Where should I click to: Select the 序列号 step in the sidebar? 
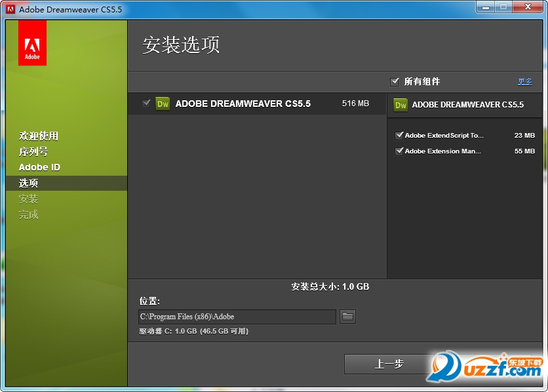tap(33, 151)
